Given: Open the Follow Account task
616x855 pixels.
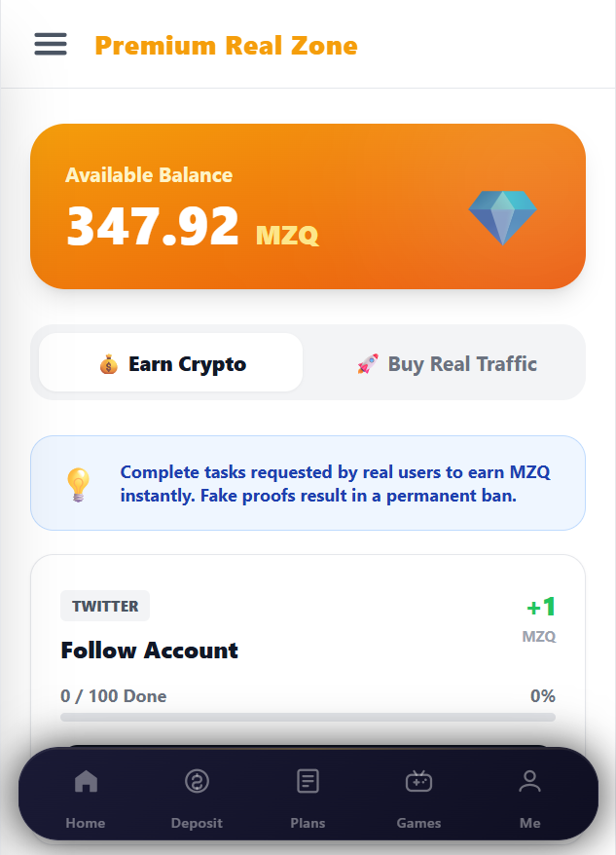Looking at the screenshot, I should (149, 651).
